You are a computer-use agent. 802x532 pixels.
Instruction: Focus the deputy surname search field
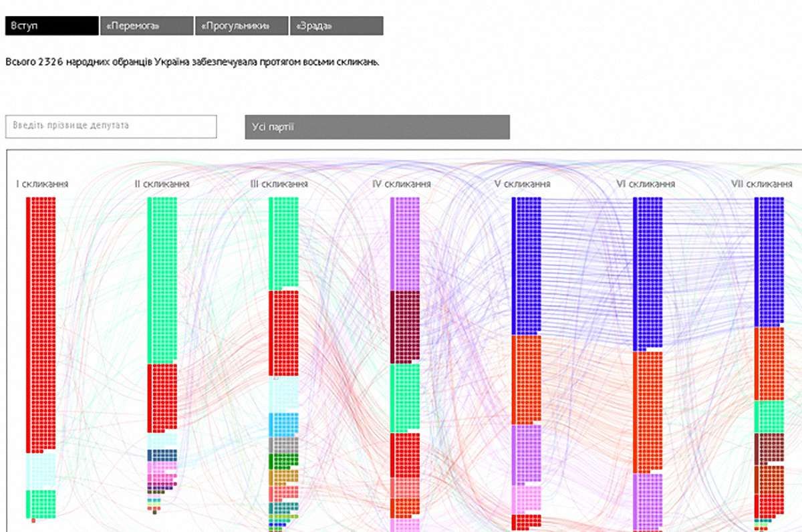[111, 126]
